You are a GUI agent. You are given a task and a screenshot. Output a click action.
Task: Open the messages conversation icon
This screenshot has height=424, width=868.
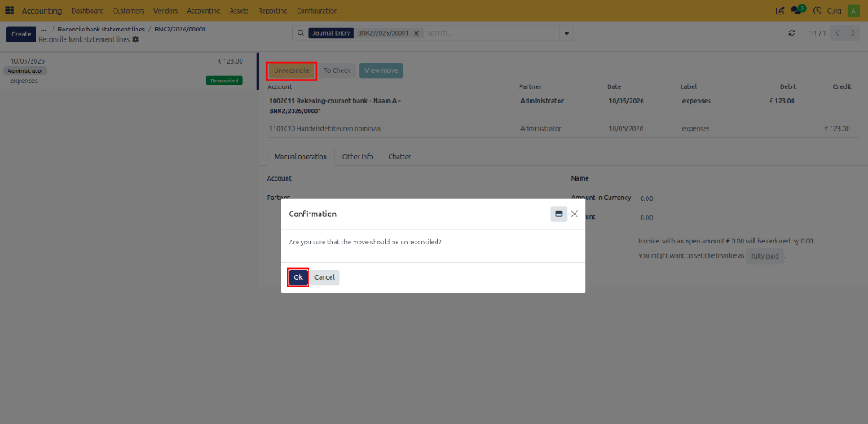798,10
